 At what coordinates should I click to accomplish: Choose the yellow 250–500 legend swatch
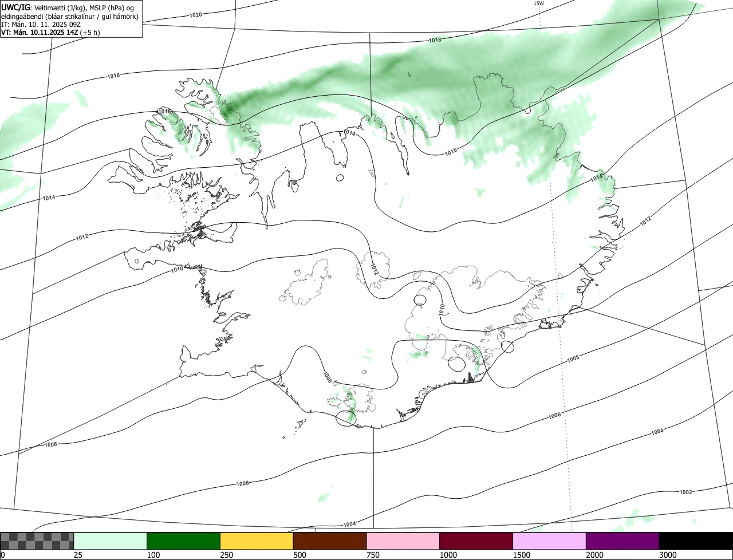257,541
